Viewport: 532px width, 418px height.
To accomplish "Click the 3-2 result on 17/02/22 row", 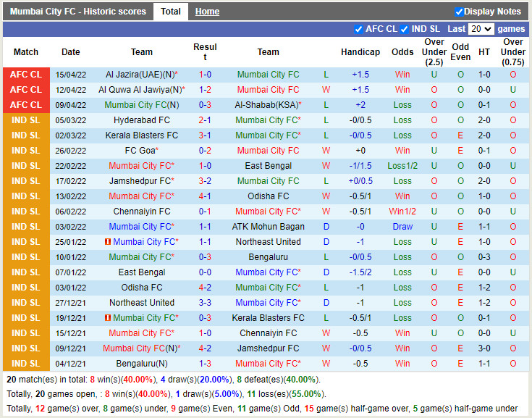I will tap(205, 181).
